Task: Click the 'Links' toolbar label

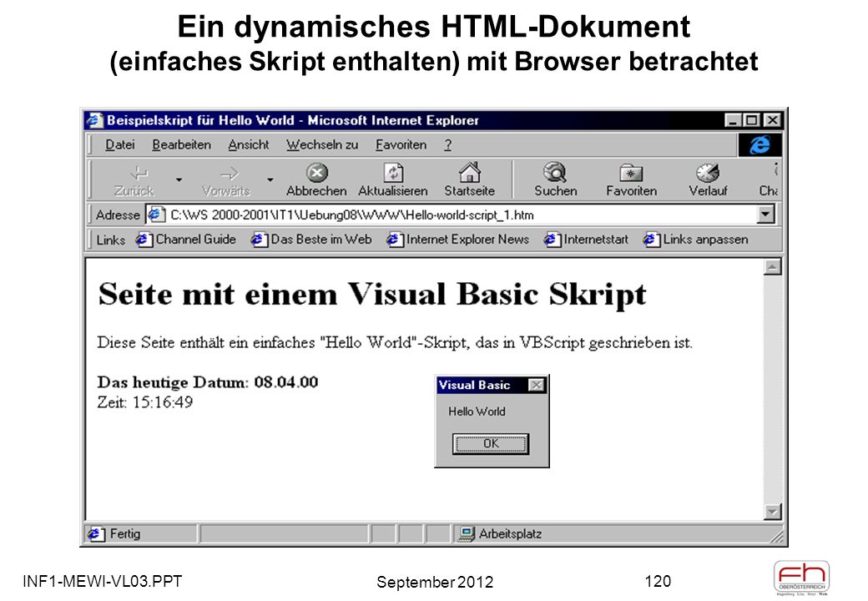Action: pos(111,240)
